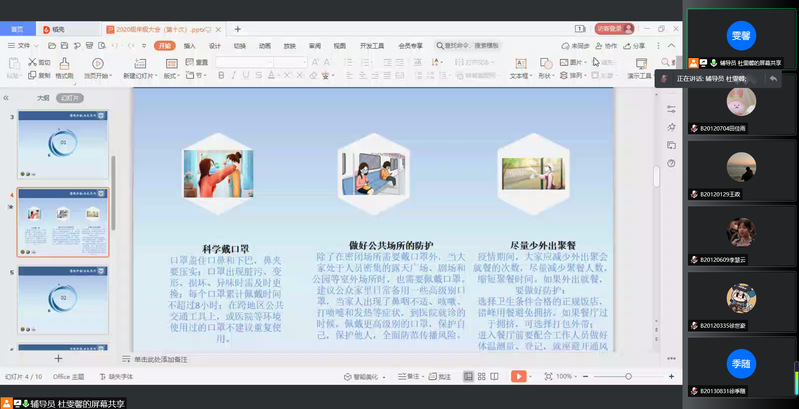This screenshot has width=799, height=409.
Task: Switch to the 插入 ribbon tab
Action: [x=188, y=46]
